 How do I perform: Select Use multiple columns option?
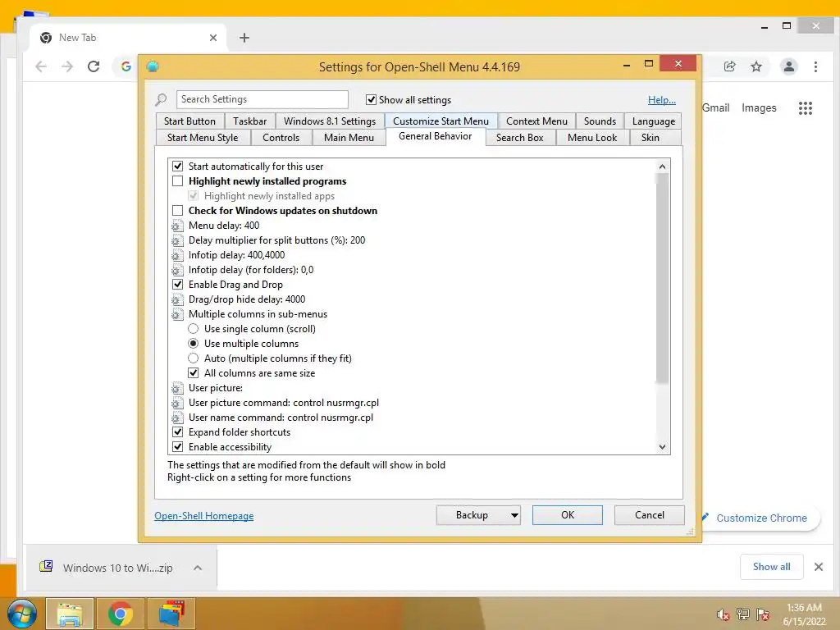pos(194,344)
